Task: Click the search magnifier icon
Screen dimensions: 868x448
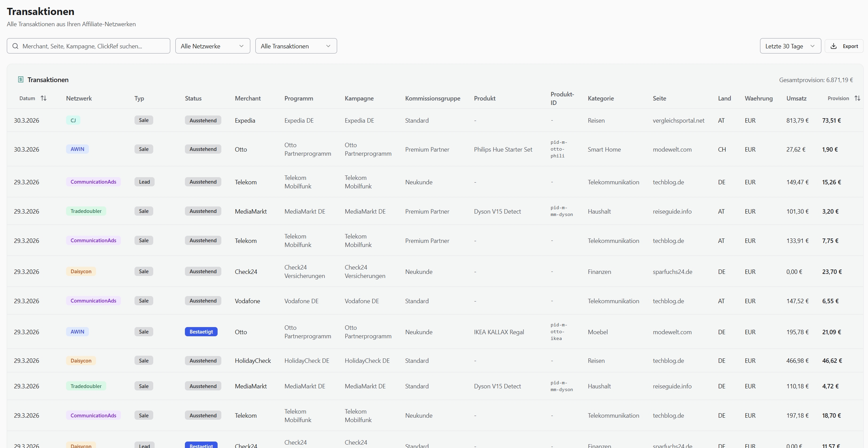Action: pyautogui.click(x=15, y=46)
